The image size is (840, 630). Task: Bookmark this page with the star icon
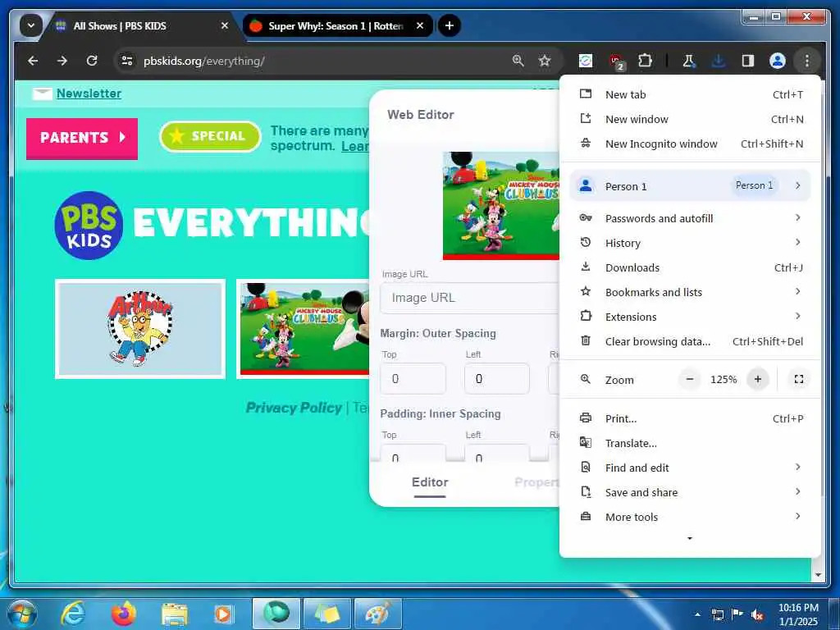tap(545, 61)
